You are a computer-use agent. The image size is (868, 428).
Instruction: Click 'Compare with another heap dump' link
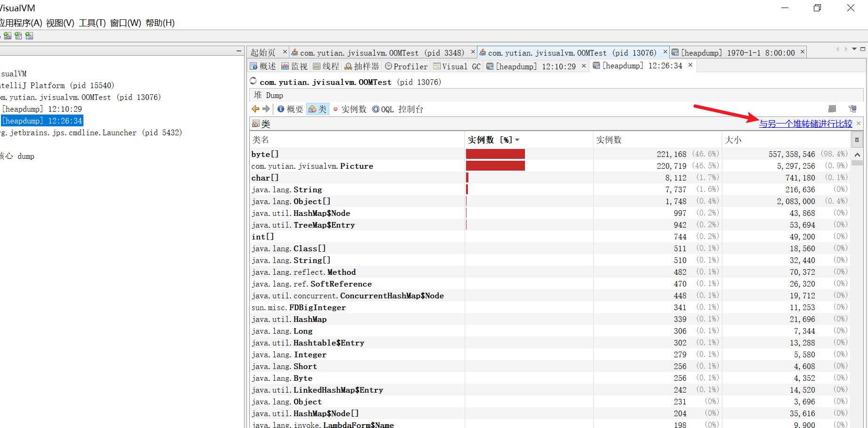[805, 123]
